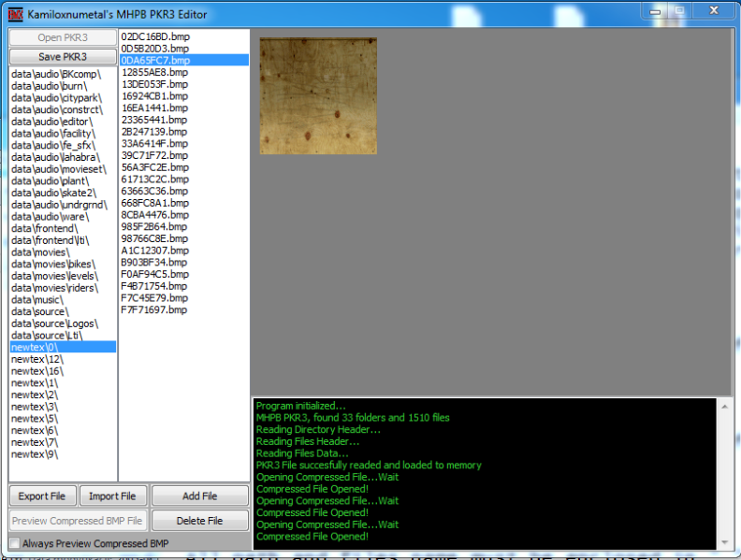The width and height of the screenshot is (741, 560).
Task: Click the app icon in title bar
Action: (15, 14)
